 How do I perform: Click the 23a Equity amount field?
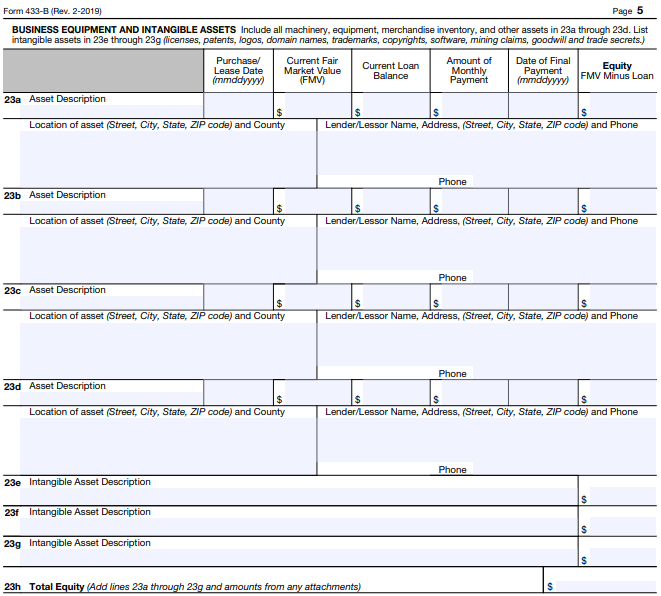click(622, 106)
